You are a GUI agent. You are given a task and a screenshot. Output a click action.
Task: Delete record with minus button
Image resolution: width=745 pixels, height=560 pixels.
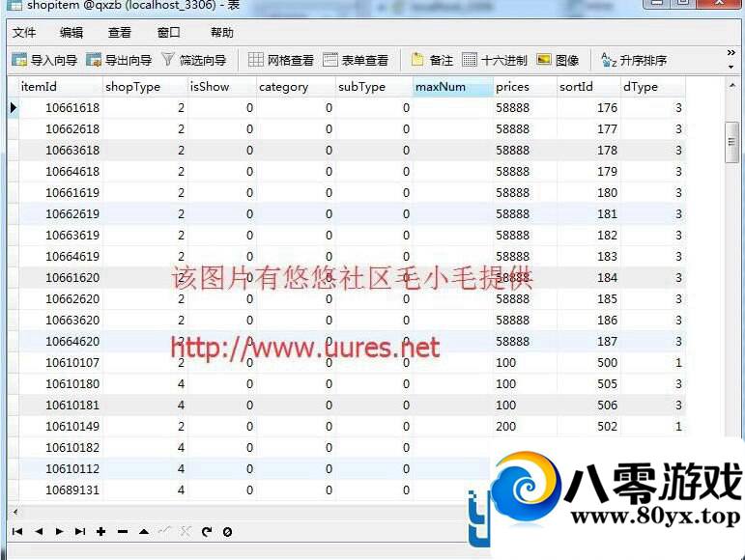[123, 531]
